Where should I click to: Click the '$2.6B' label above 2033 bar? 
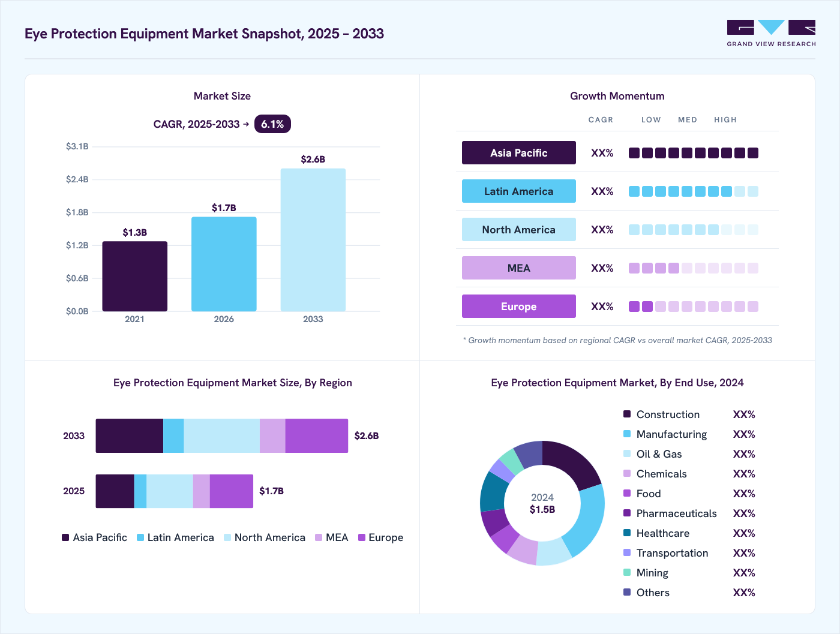point(313,159)
